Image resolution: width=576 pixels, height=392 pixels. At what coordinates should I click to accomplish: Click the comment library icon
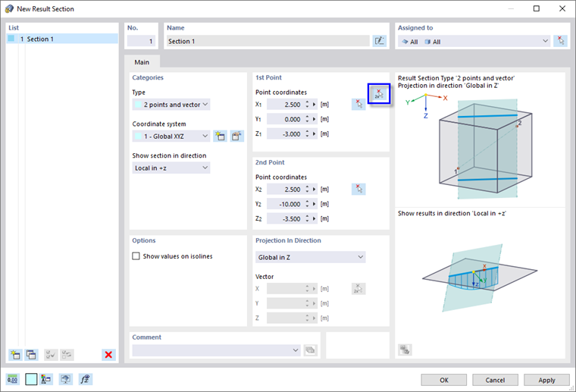[311, 350]
